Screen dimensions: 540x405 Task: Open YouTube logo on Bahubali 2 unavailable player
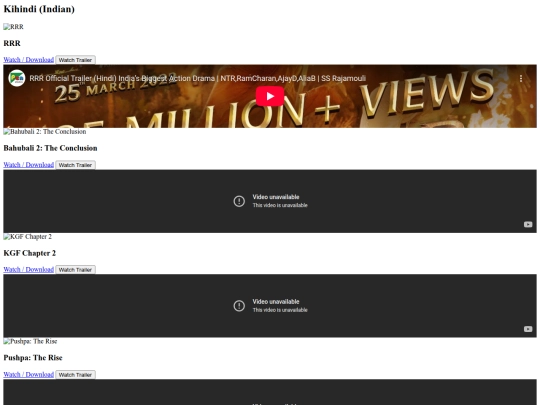coord(528,225)
